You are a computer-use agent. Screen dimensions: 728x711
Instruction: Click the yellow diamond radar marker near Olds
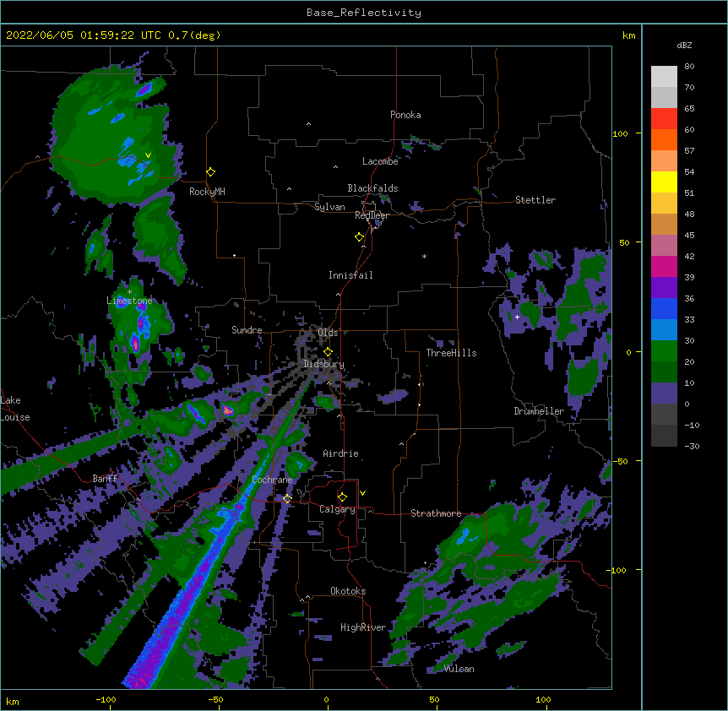(x=328, y=352)
